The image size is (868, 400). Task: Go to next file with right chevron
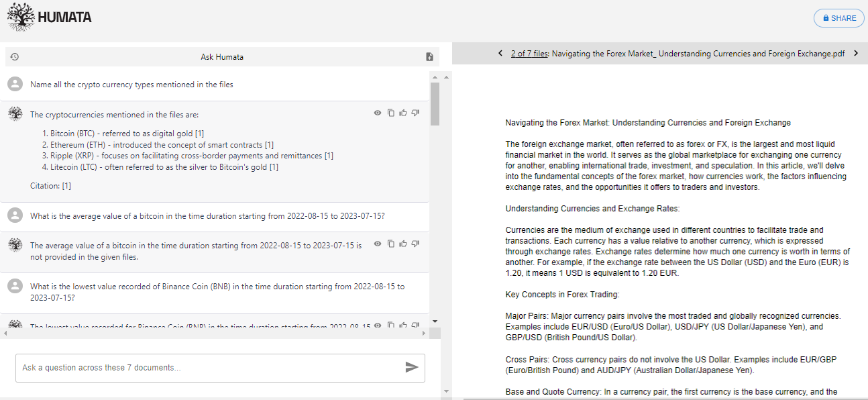pyautogui.click(x=856, y=53)
